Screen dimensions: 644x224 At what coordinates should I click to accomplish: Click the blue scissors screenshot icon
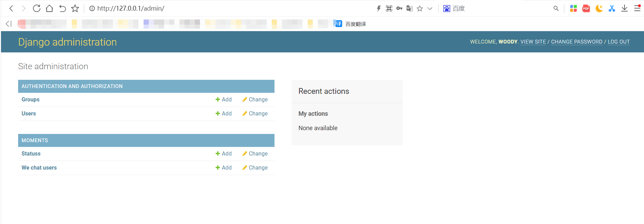tap(612, 9)
